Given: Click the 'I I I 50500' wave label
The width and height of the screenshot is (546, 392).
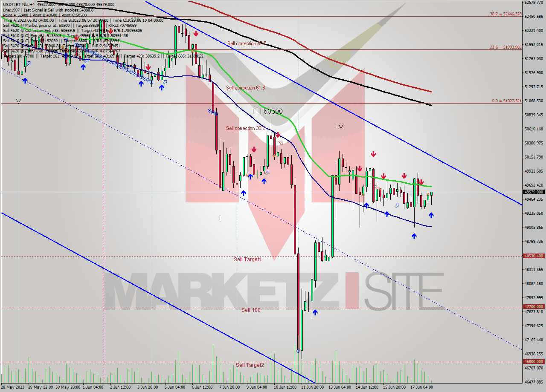Looking at the screenshot, I should 267,111.
